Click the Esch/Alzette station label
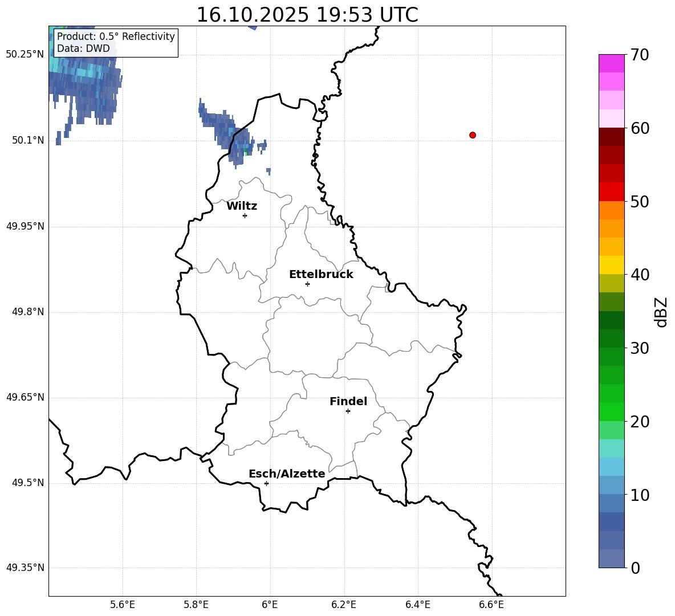The height and width of the screenshot is (616, 675). 287,474
